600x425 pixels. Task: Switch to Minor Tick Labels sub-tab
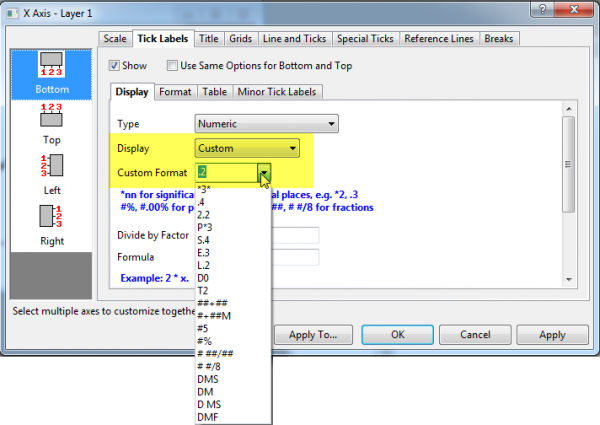278,92
